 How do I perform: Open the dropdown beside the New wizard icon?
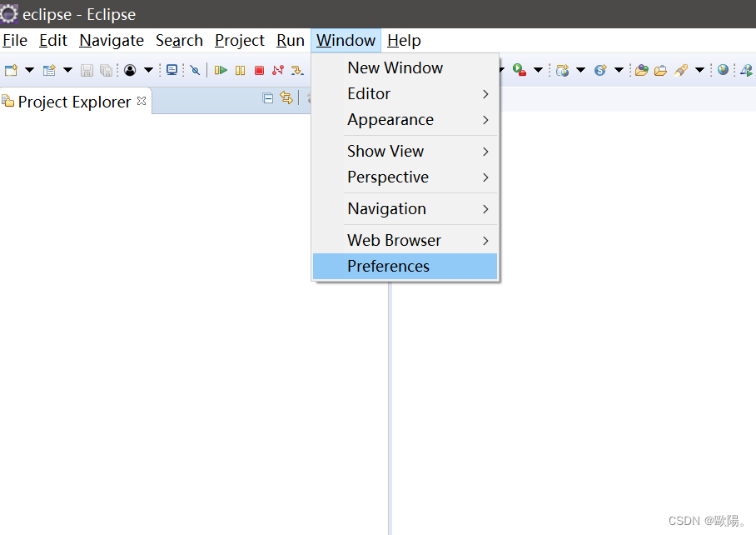(29, 71)
